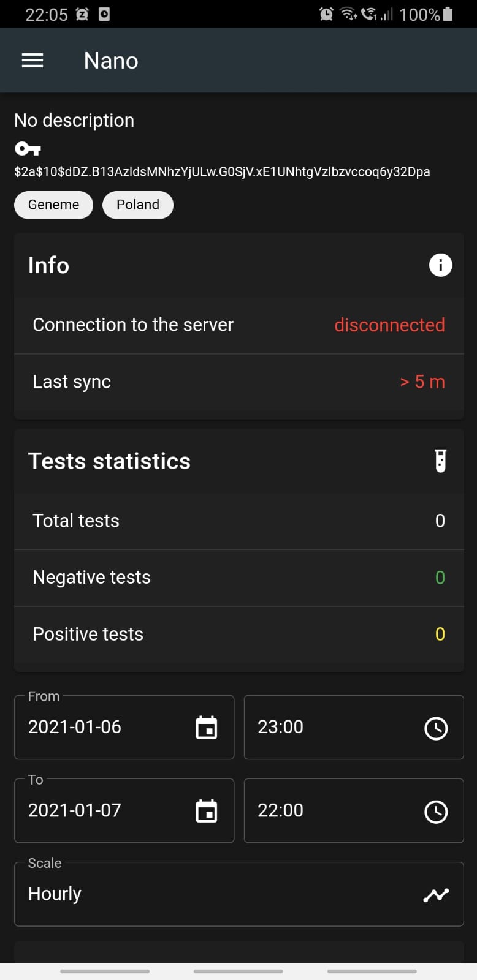477x980 pixels.
Task: Open the To date calendar picker icon
Action: (x=207, y=811)
